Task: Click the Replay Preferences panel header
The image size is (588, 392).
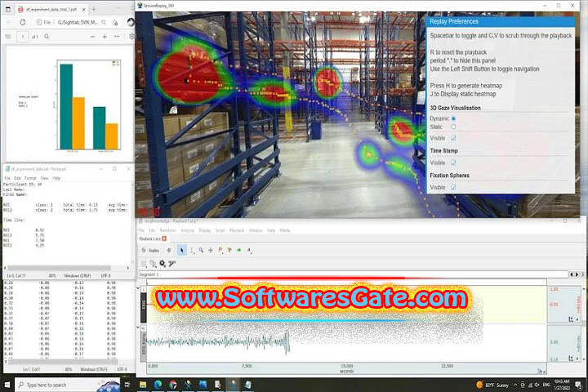Action: 501,21
